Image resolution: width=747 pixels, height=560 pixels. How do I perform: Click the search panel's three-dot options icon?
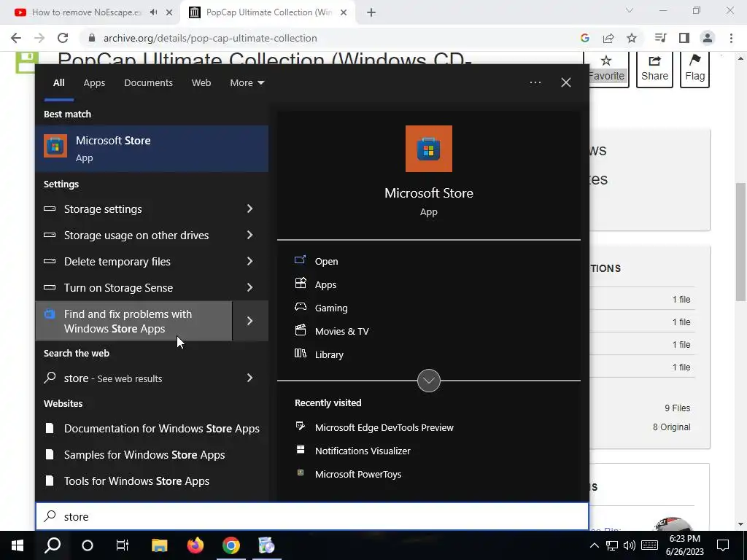pyautogui.click(x=535, y=82)
